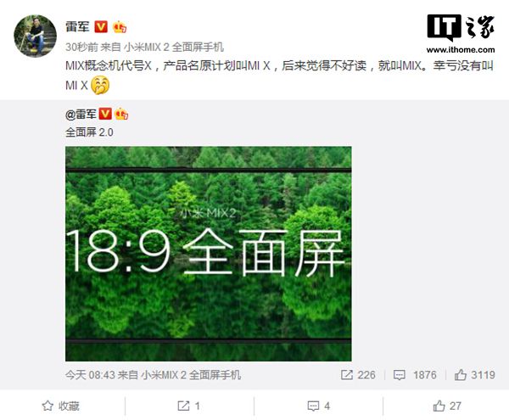The width and height of the screenshot is (509, 420).
Task: Click the membership crown icon beside top 雷军
Action: click(x=120, y=27)
